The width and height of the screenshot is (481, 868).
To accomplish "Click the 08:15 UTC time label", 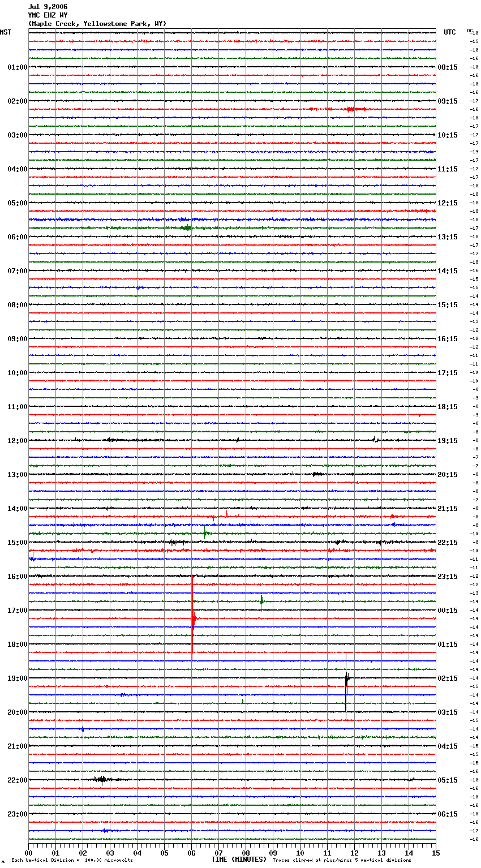I will 448,67.
